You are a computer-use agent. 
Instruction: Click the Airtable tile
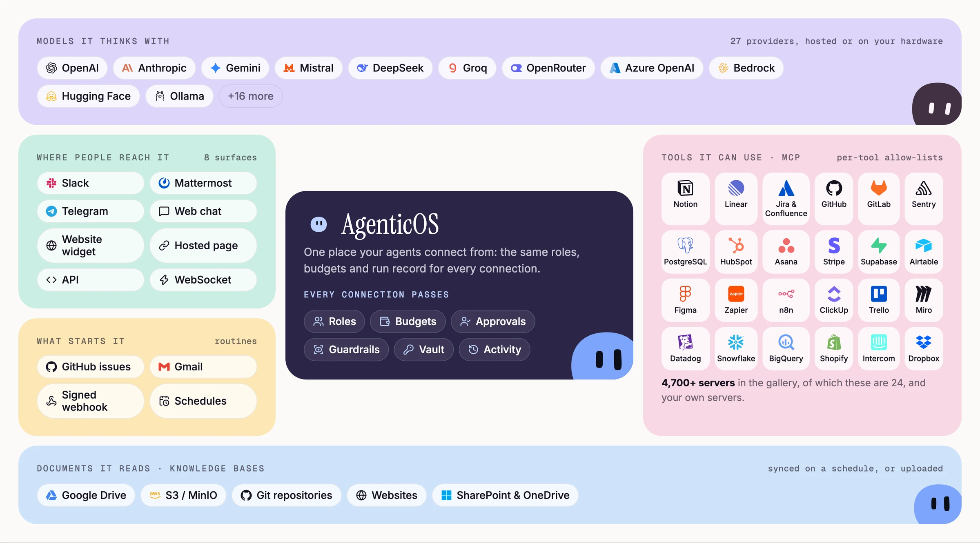coord(924,252)
